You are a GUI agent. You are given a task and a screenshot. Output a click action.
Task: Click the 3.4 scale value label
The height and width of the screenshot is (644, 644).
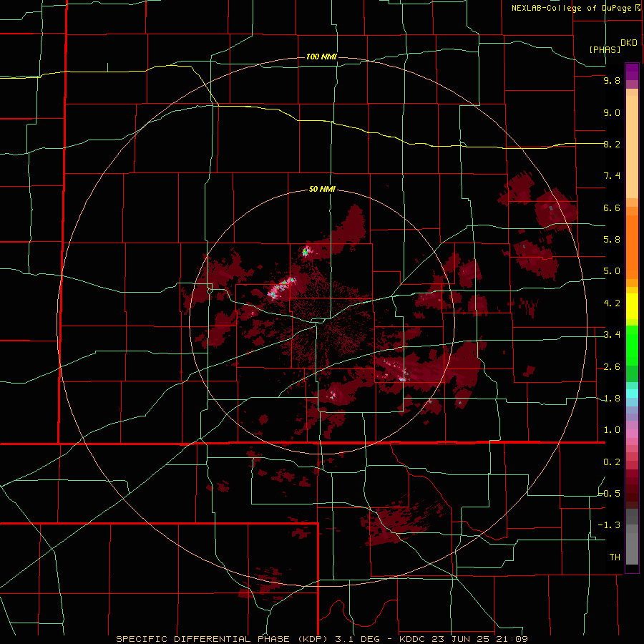[612, 335]
